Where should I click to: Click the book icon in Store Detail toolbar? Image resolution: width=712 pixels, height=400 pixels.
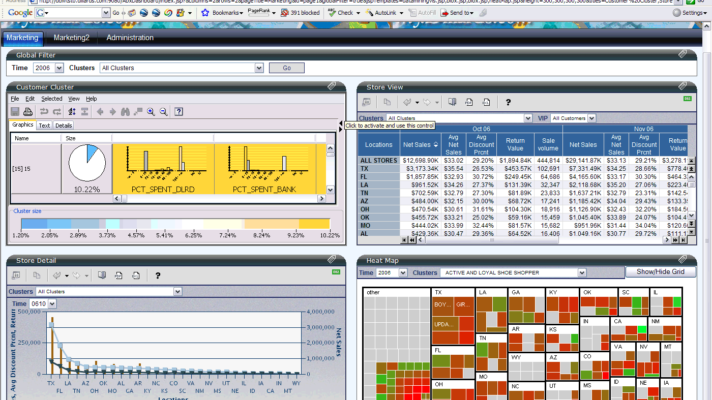click(102, 276)
